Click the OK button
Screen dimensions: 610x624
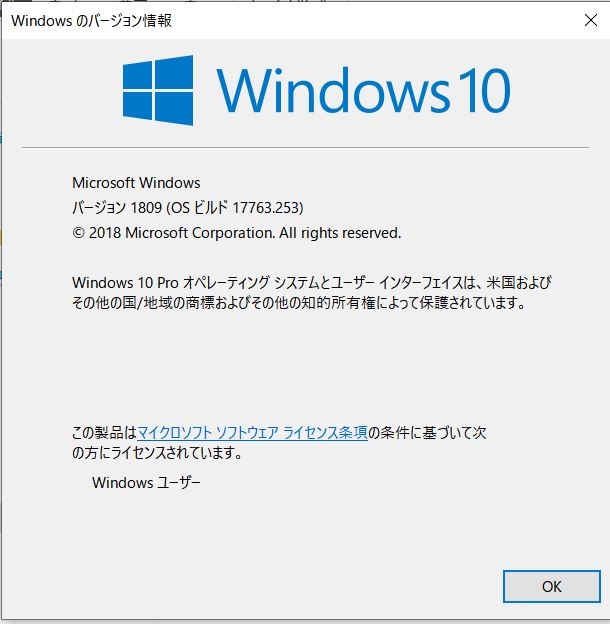tap(552, 586)
